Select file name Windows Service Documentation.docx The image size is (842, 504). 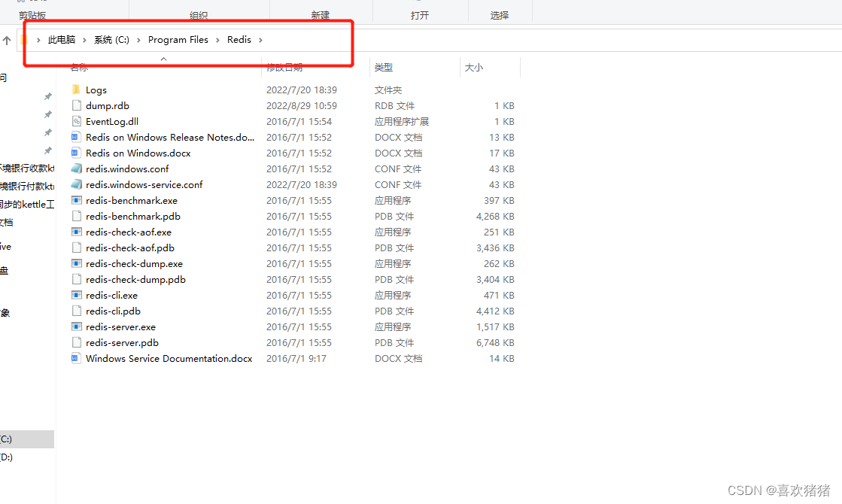coord(169,358)
